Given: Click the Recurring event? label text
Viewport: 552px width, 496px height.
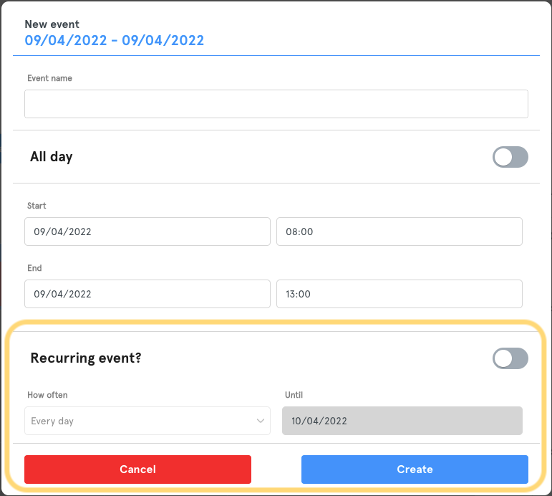Looking at the screenshot, I should click(x=86, y=358).
